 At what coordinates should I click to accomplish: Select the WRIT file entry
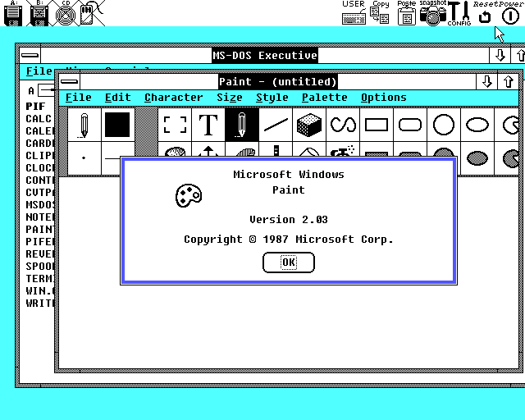click(x=40, y=303)
